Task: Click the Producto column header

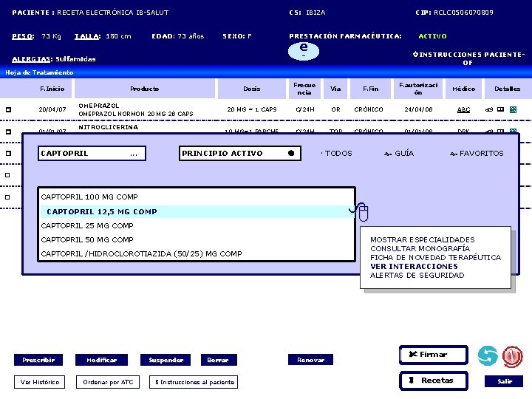Action: click(x=145, y=89)
